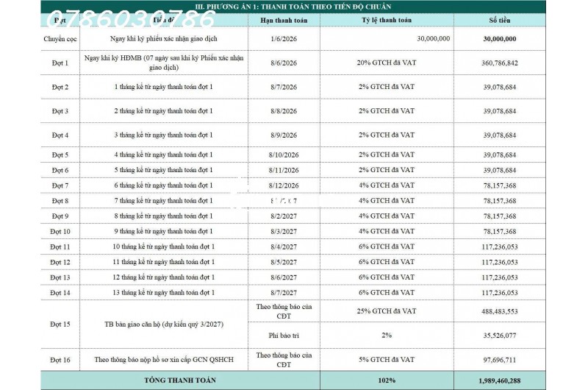This screenshot has width=588, height=390.
Task: Select 'Theo thông báo nộp hồ sơ xin cấp GCN QSHCH'
Action: 163,360
